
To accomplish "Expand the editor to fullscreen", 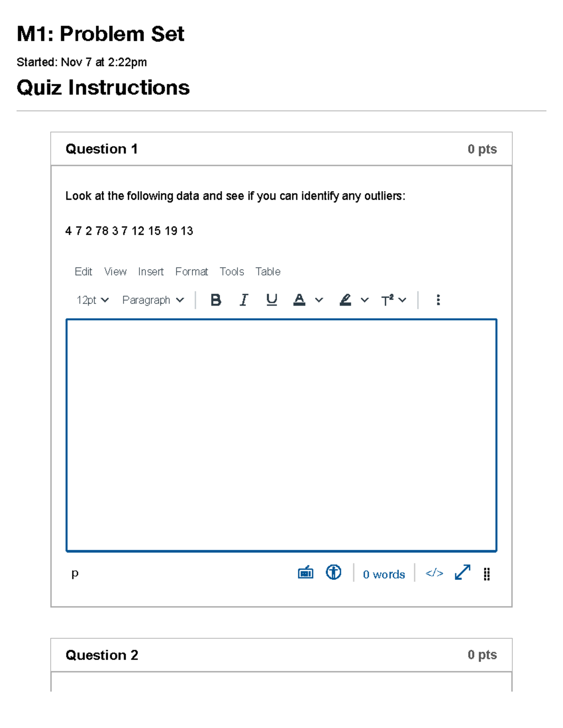I will 461,573.
